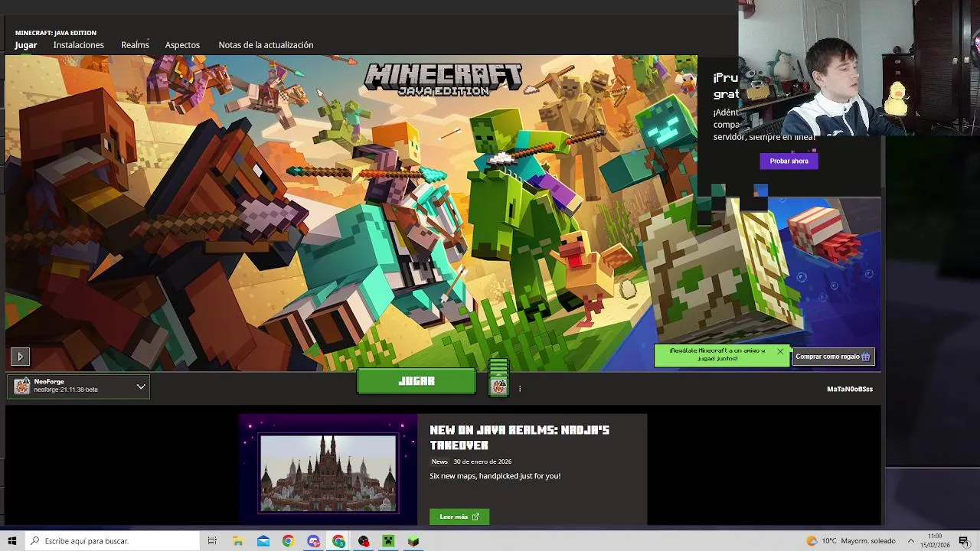The height and width of the screenshot is (551, 980).
Task: Open the Leer más link
Action: [459, 517]
